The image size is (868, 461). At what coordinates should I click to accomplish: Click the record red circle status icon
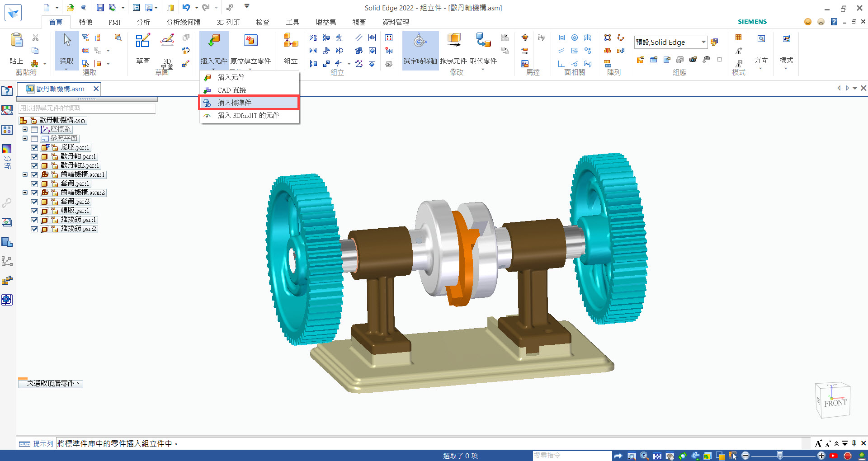pyautogui.click(x=848, y=456)
